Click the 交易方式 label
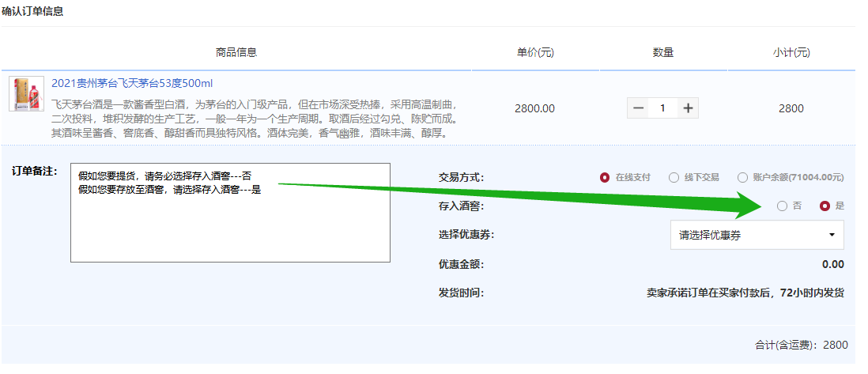 tap(461, 178)
